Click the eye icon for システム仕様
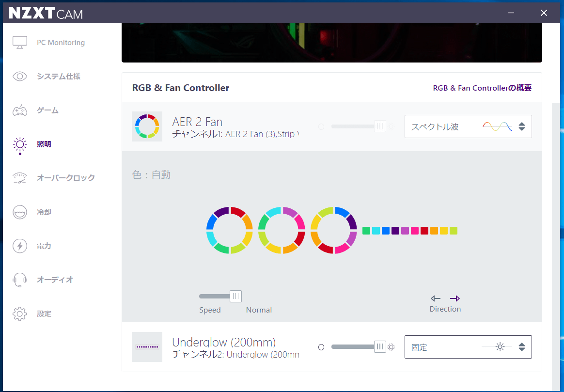Image resolution: width=564 pixels, height=392 pixels. pos(20,76)
